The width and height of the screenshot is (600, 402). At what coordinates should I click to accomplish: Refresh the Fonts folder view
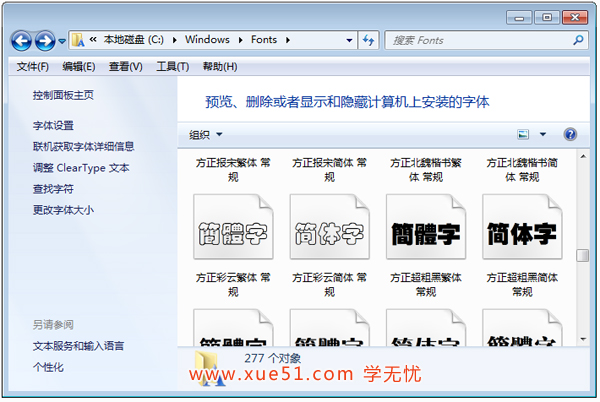tap(368, 40)
